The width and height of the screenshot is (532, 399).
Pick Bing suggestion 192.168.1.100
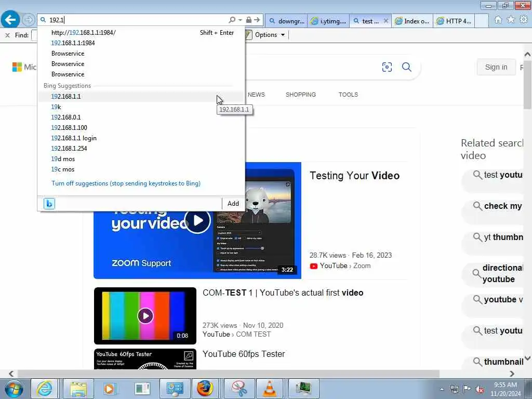pos(141,128)
